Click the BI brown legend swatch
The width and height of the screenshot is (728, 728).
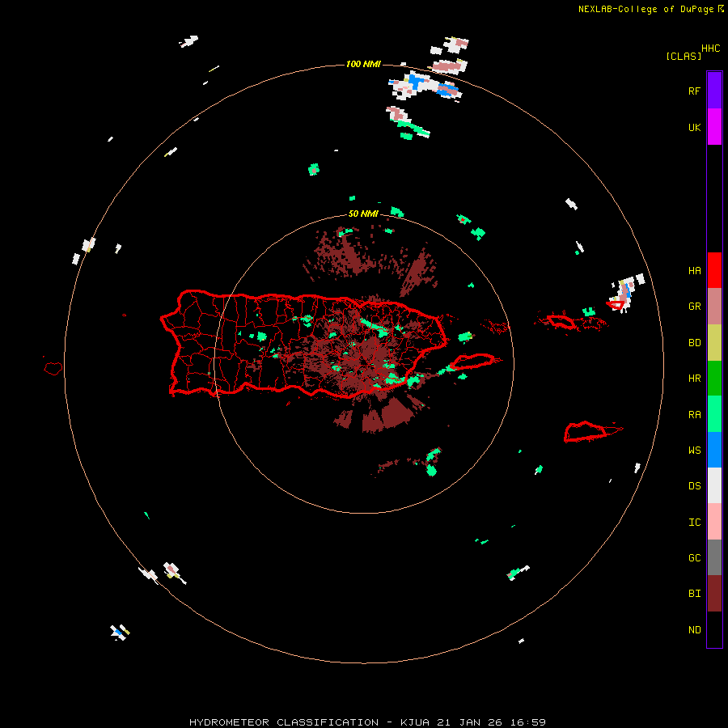pyautogui.click(x=714, y=594)
